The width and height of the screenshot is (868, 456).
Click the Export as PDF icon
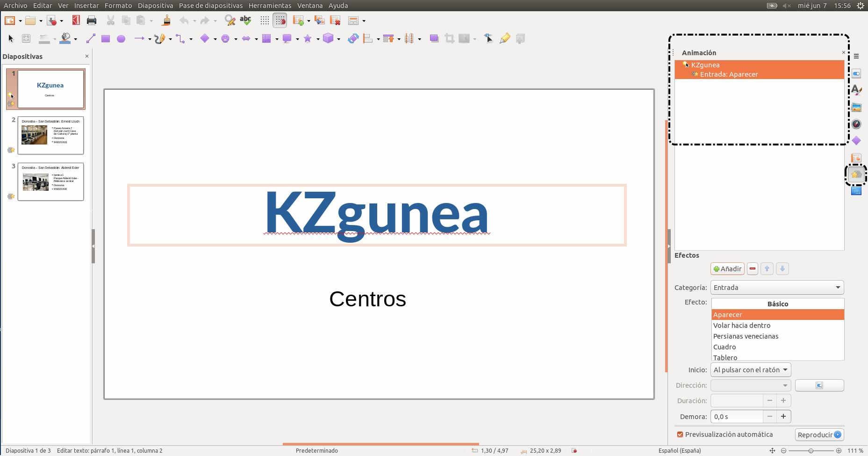coord(76,20)
